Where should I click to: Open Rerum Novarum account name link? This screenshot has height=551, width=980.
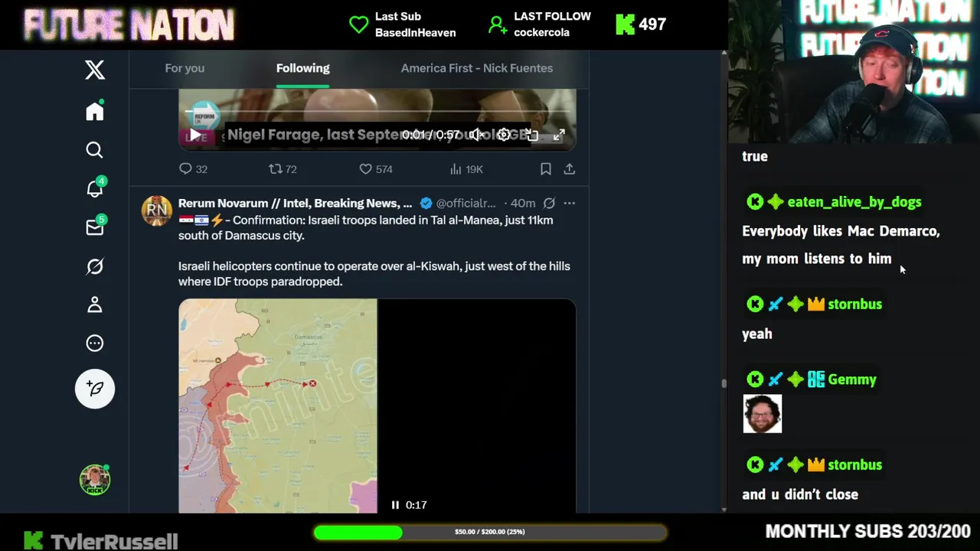pos(295,204)
